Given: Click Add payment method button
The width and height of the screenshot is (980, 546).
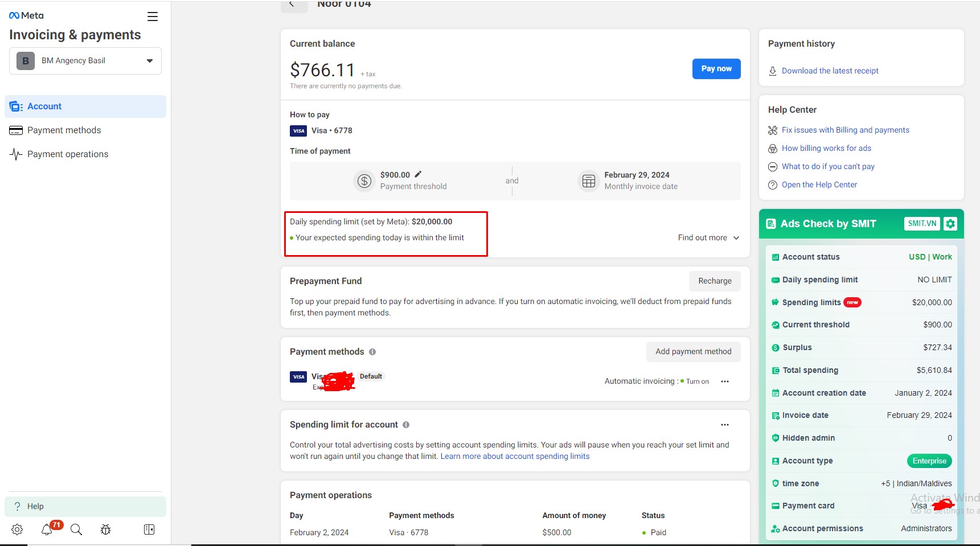Looking at the screenshot, I should [693, 352].
